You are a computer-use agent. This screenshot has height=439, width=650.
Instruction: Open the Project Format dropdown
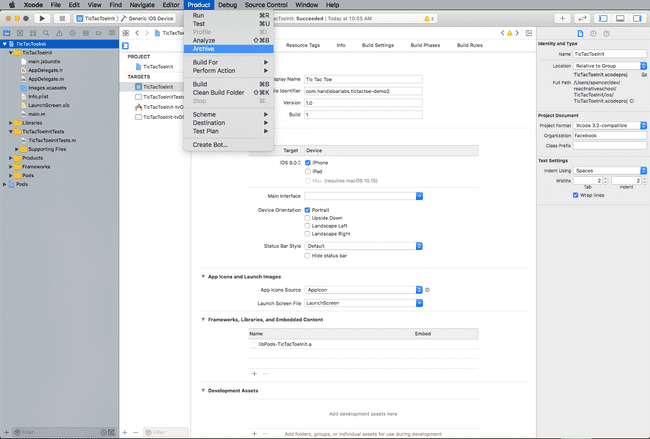click(x=610, y=125)
